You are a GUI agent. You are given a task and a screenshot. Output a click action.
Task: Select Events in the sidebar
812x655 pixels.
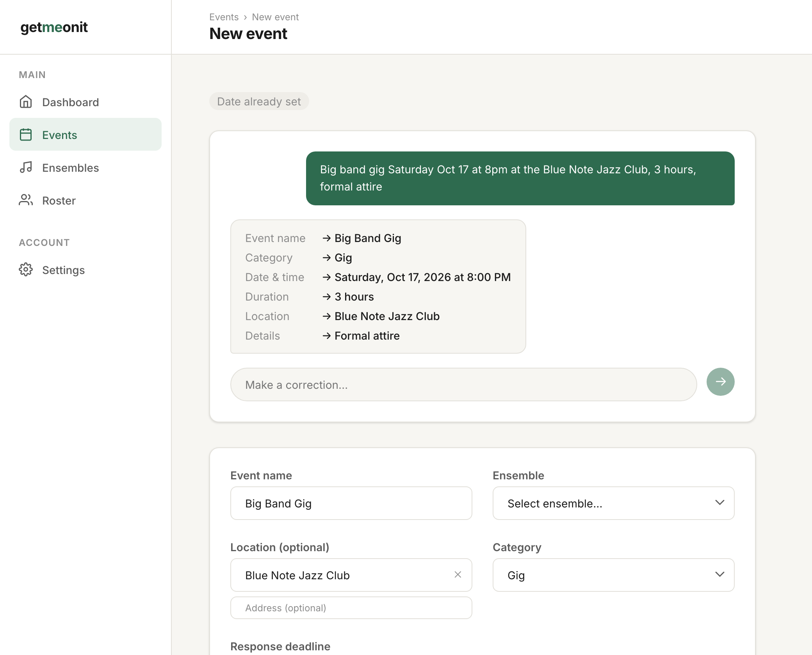click(x=85, y=135)
